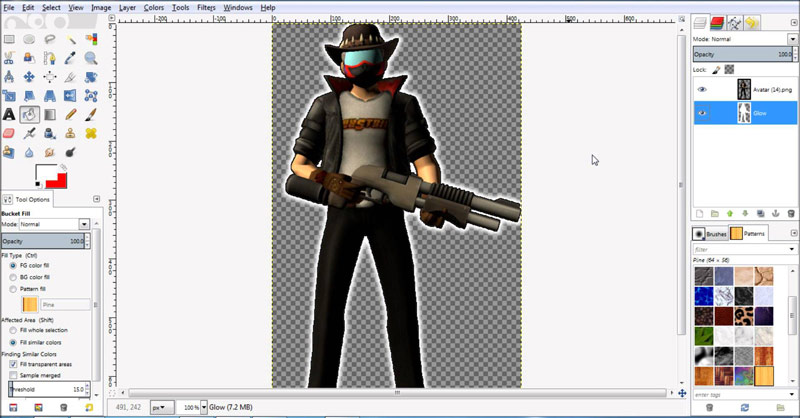Select the Ellipse Select tool
The image size is (800, 418).
[x=29, y=39]
